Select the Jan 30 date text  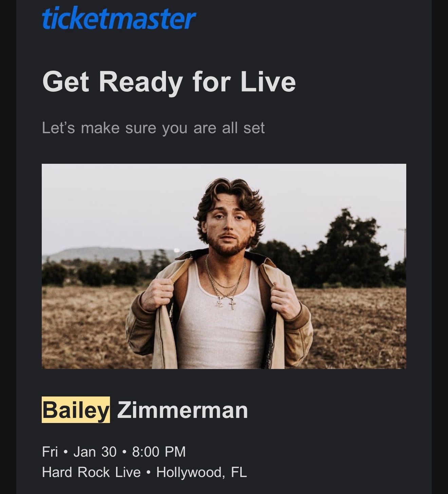(95, 452)
